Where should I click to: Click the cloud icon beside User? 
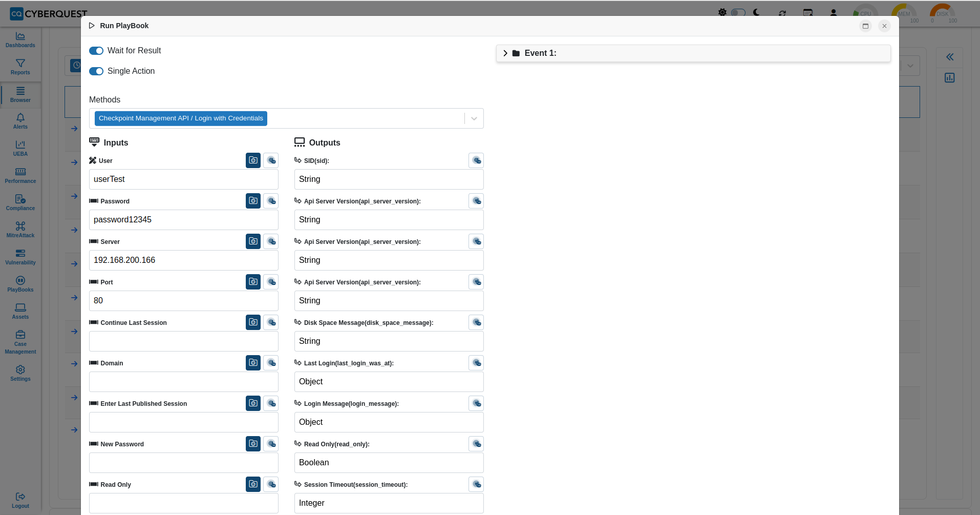(271, 160)
